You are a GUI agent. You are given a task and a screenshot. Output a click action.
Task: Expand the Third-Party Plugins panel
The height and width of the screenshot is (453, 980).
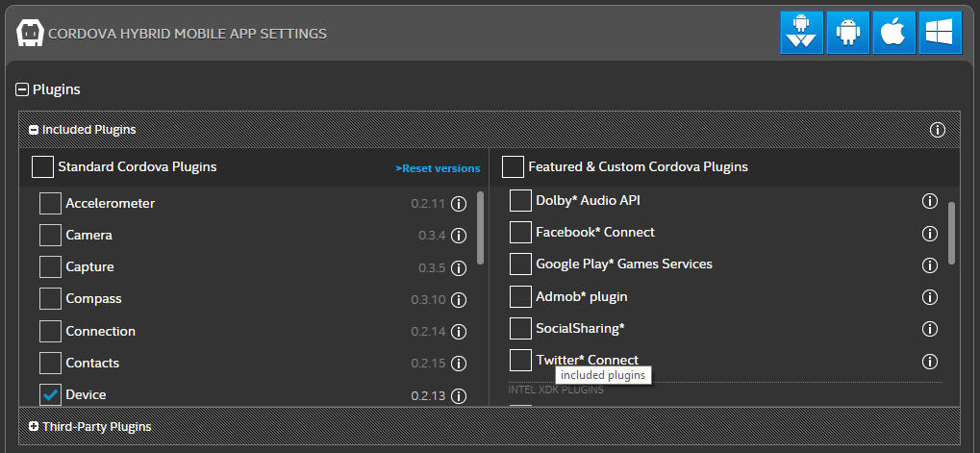(34, 427)
